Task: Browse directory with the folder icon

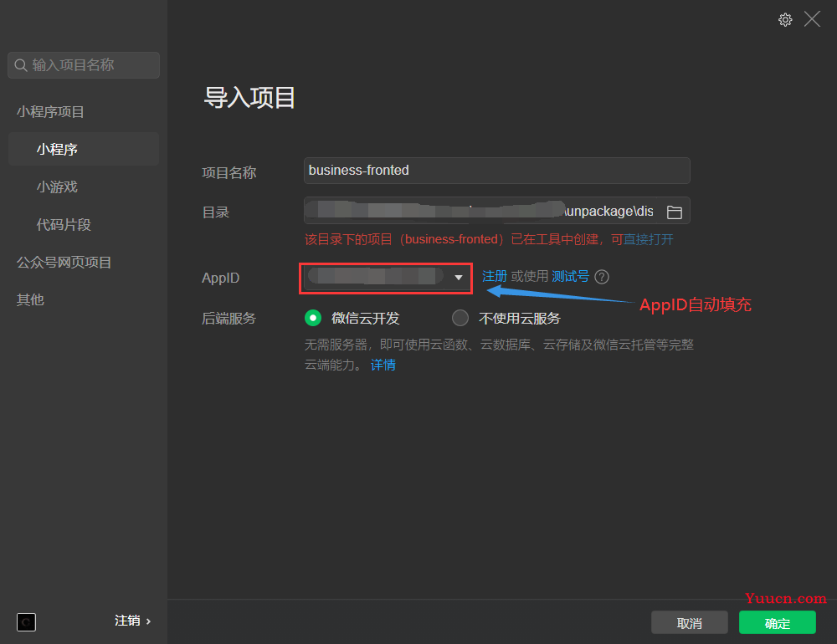Action: tap(674, 212)
